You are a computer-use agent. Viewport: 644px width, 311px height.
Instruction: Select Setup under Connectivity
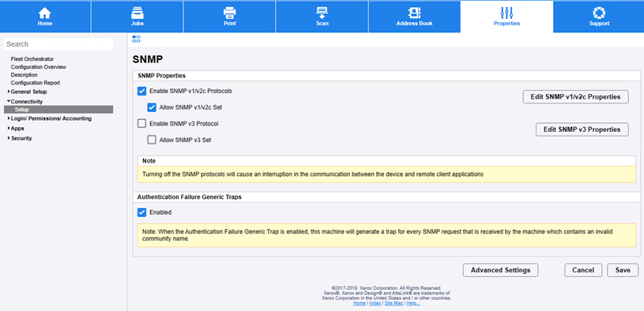click(58, 110)
